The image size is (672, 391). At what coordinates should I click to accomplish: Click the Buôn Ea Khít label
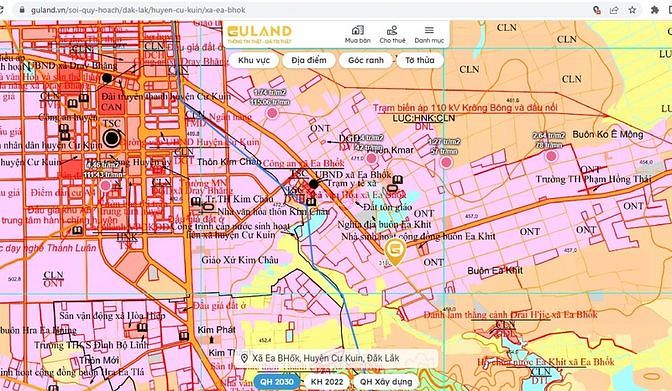495,271
